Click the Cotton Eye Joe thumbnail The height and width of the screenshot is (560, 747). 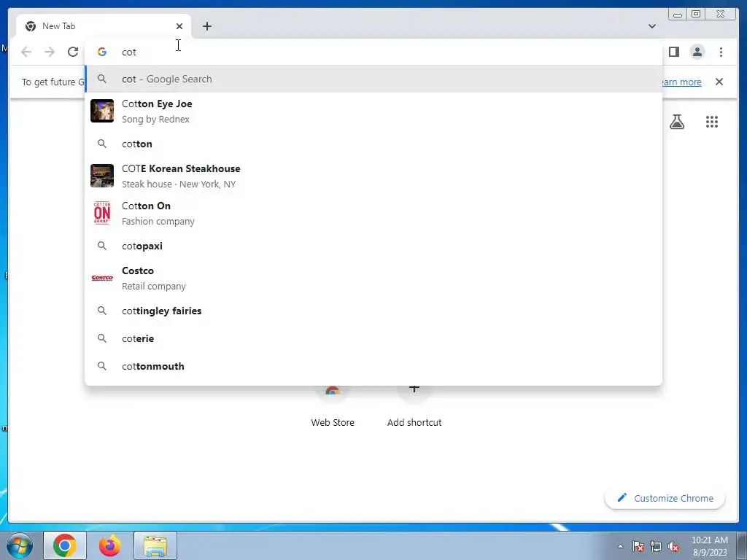[x=102, y=111]
